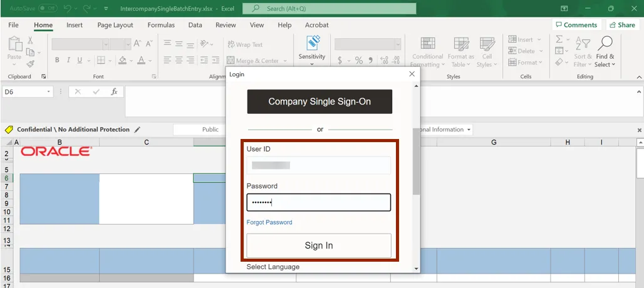The height and width of the screenshot is (288, 644).
Task: Click the Search box in title bar
Action: 329,8
